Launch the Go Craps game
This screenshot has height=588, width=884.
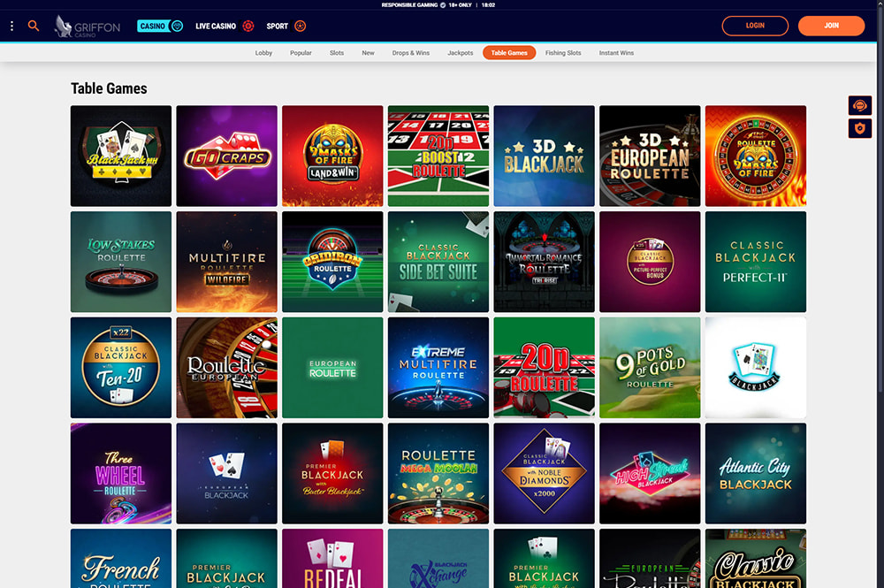point(226,156)
